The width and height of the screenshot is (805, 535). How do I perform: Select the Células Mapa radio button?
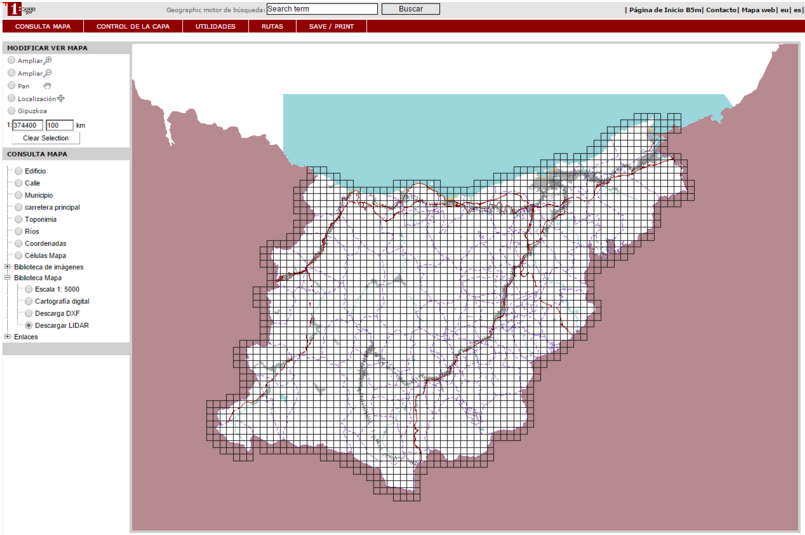[x=19, y=255]
